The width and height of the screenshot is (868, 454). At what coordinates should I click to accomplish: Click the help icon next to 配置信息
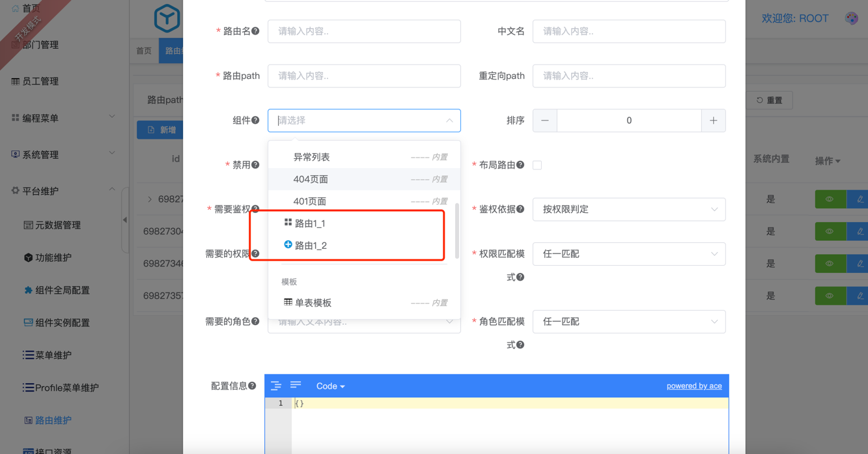252,386
